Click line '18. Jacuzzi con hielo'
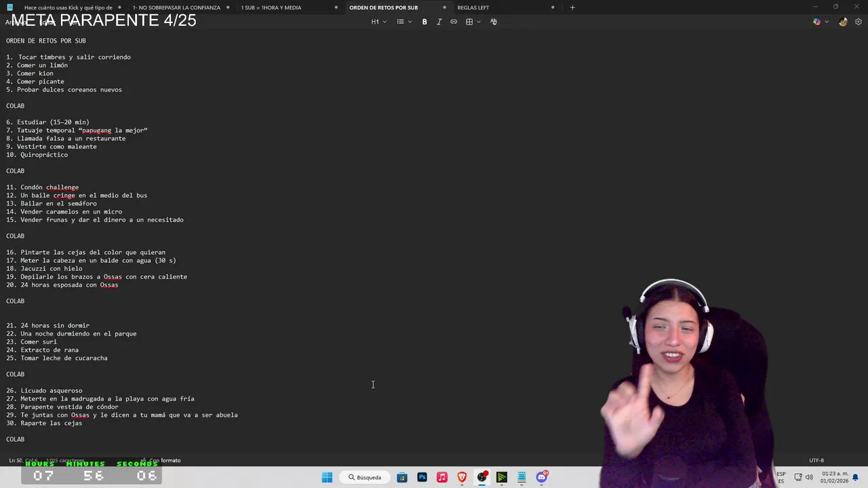The width and height of the screenshot is (868, 488). (44, 268)
